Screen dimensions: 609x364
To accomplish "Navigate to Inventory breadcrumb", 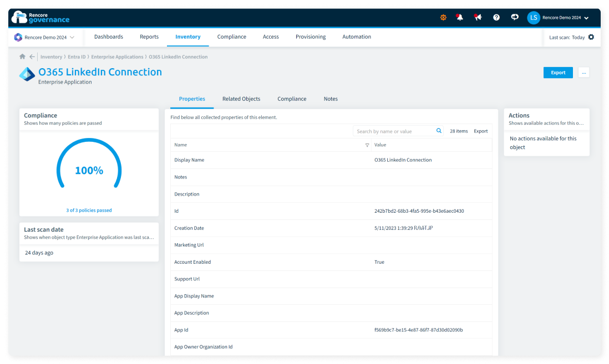I will [x=51, y=57].
